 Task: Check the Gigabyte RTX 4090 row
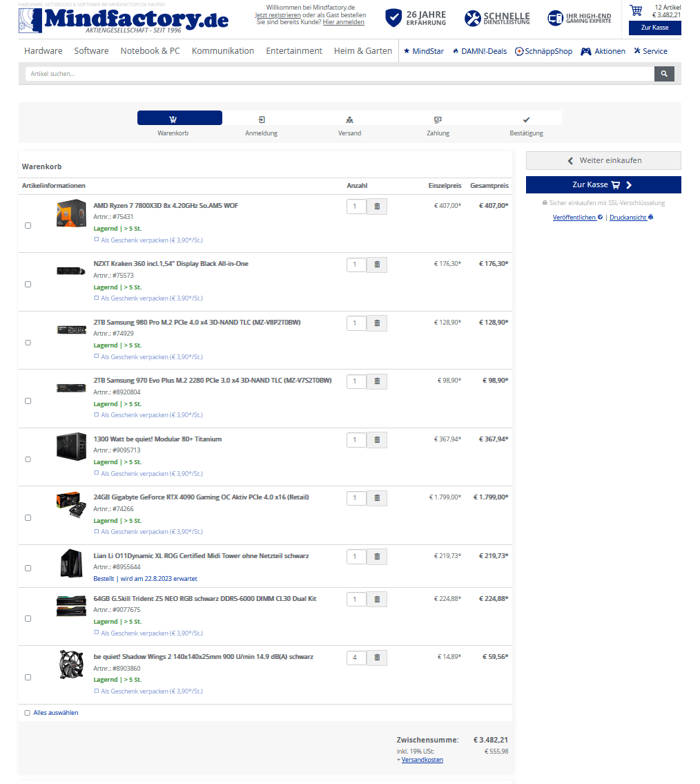(x=28, y=517)
